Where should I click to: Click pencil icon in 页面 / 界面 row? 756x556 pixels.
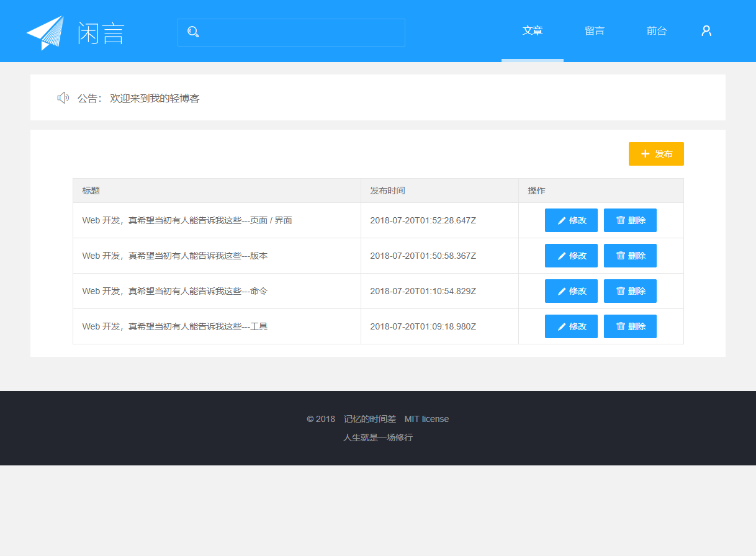point(562,220)
